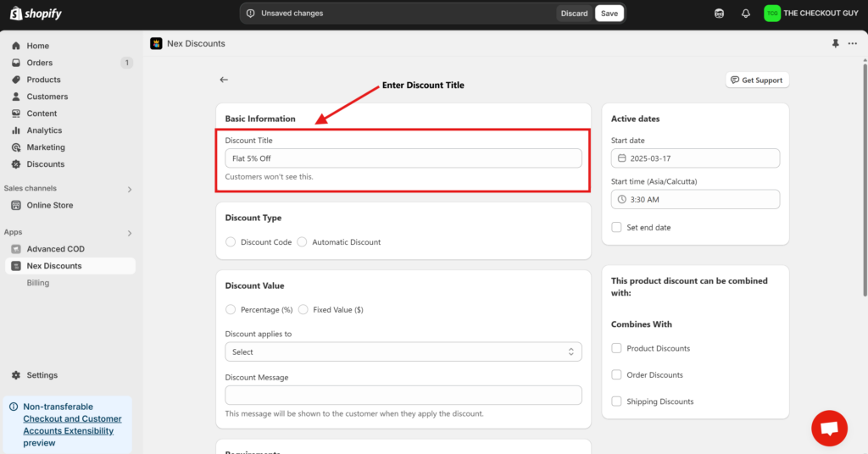Open the three-dot more actions menu
The height and width of the screenshot is (454, 868).
click(853, 43)
